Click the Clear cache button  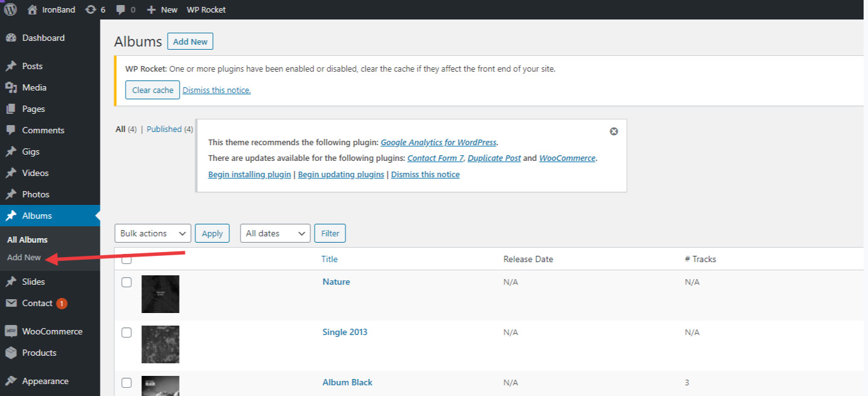(153, 90)
